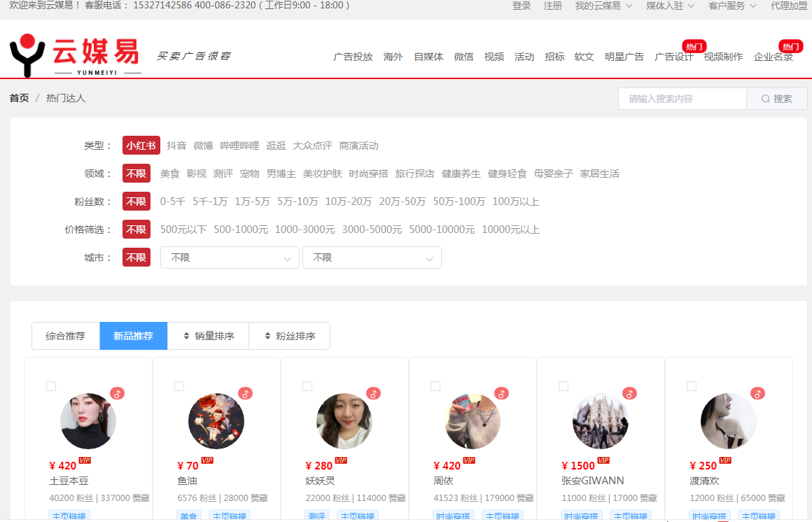Open the 我的云媒易 dropdown menu

[x=601, y=6]
